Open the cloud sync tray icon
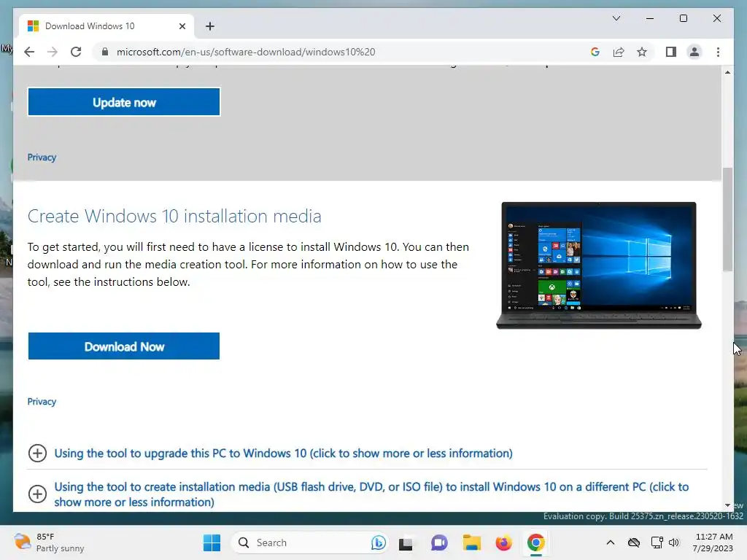The image size is (747, 560). [x=634, y=542]
